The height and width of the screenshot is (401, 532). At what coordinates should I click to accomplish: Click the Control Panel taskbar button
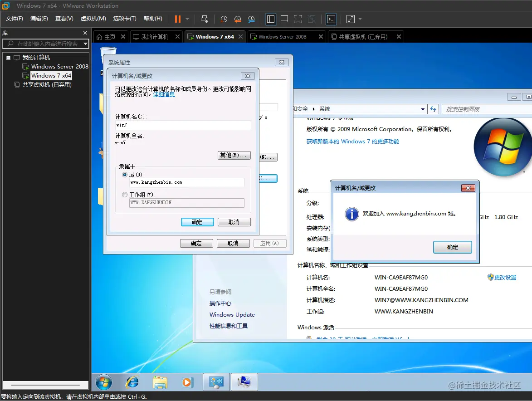[x=216, y=382]
